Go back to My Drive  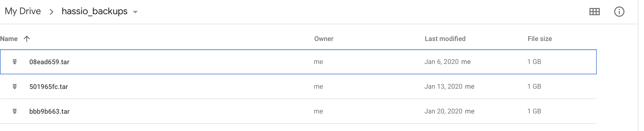point(23,11)
